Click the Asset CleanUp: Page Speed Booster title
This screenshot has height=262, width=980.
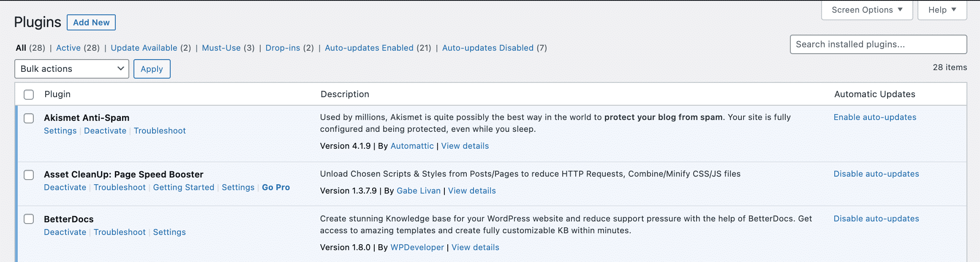pos(124,175)
